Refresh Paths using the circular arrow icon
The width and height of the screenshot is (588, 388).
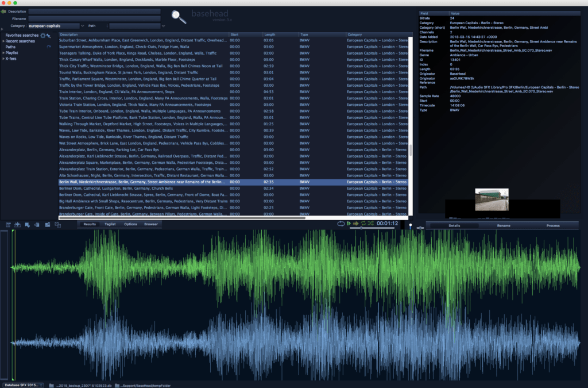[x=49, y=47]
